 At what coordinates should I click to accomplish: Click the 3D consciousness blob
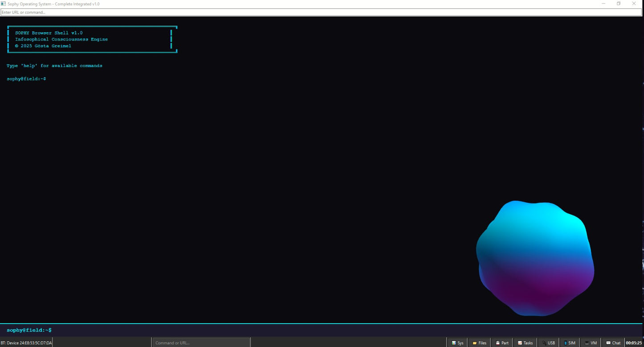tap(535, 259)
